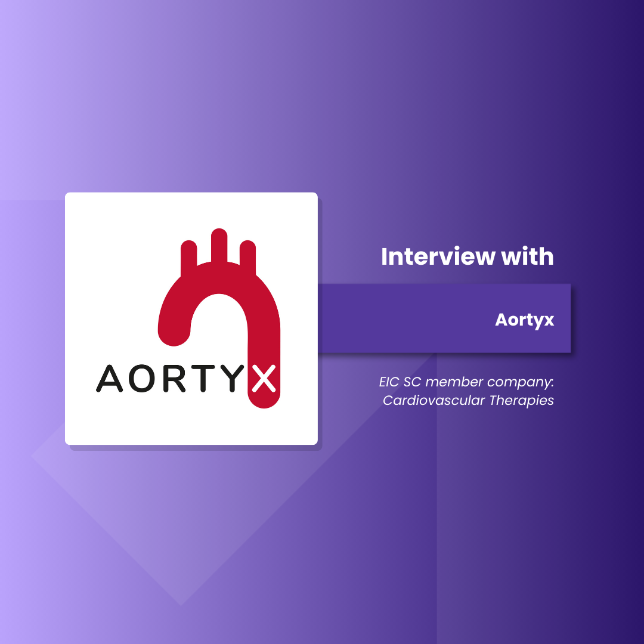Click the letter O in the AORTYX wordmark
Screen dimensions: 644x644
coord(142,379)
